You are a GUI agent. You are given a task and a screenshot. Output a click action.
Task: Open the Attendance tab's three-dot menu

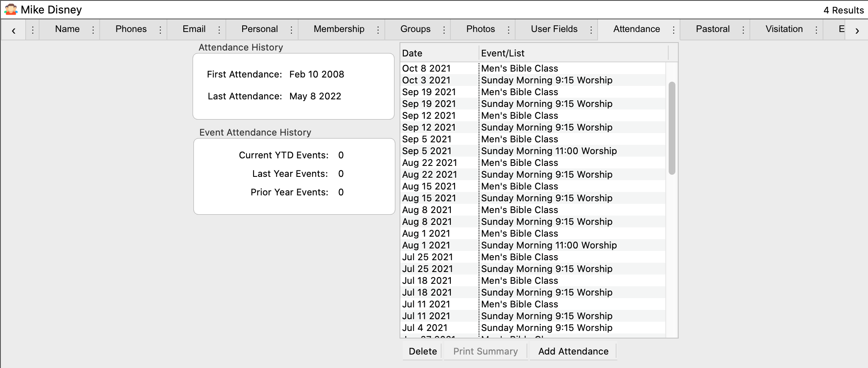point(674,29)
